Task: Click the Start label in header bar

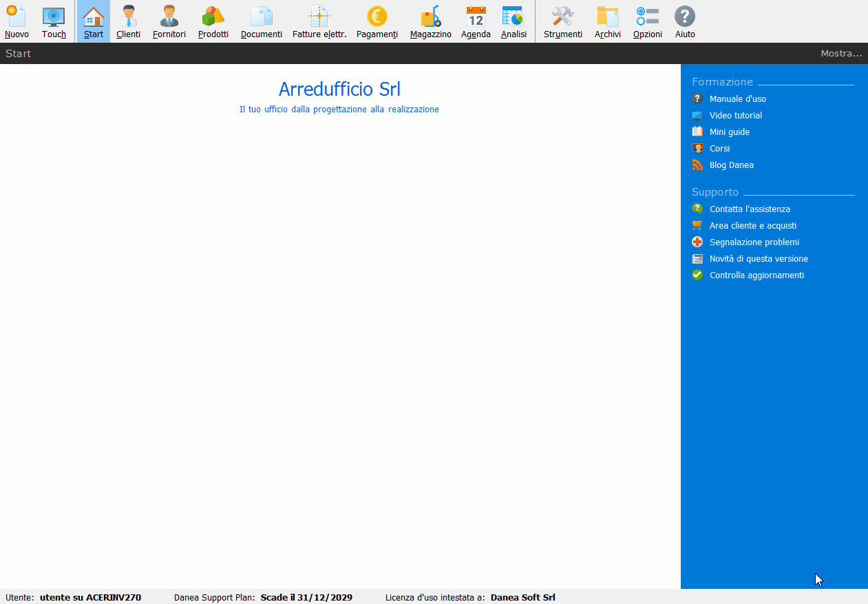Action: (x=19, y=53)
